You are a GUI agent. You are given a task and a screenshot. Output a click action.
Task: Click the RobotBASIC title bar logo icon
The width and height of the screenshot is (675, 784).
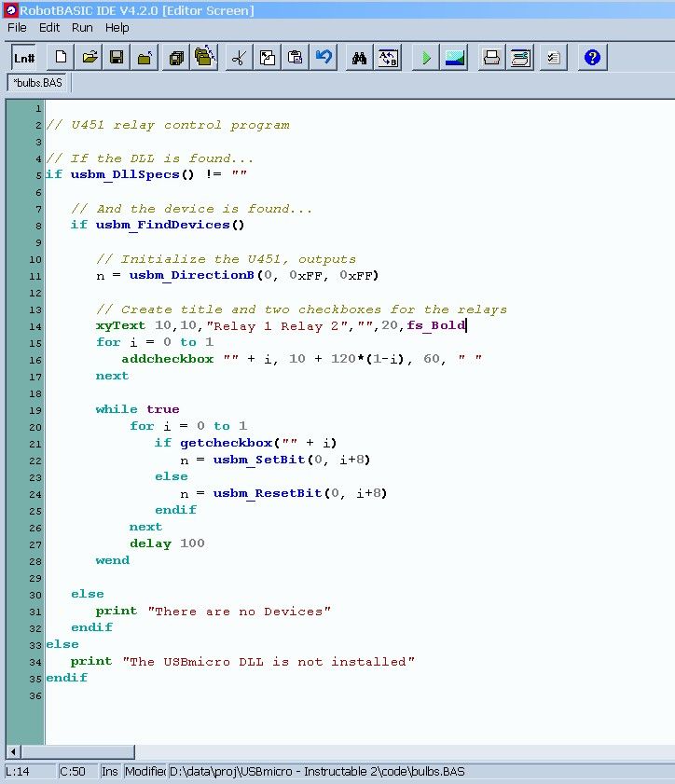[x=11, y=9]
